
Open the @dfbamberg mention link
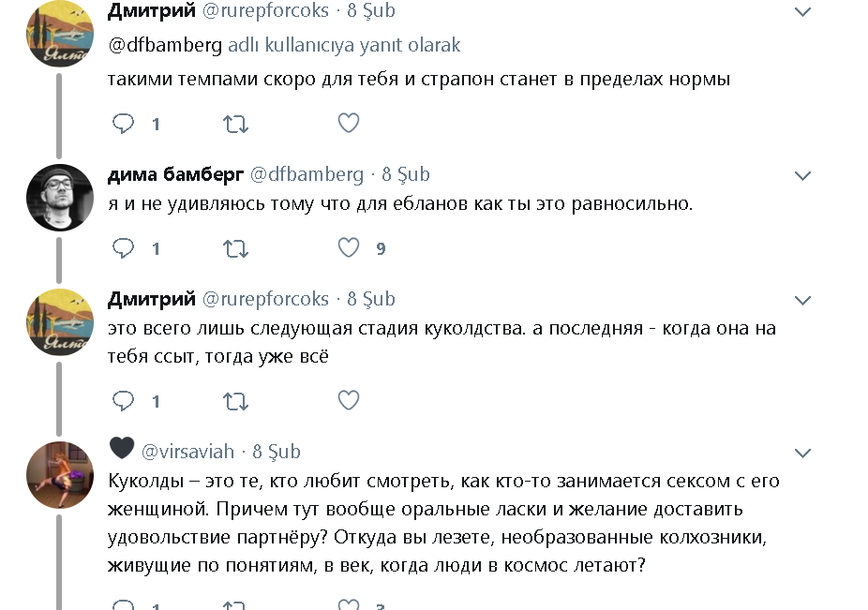165,45
